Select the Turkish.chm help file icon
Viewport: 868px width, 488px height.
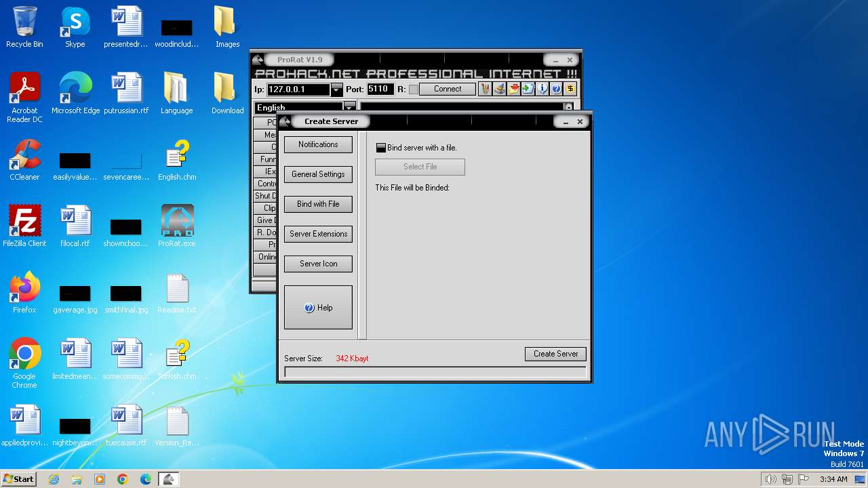[x=177, y=359]
